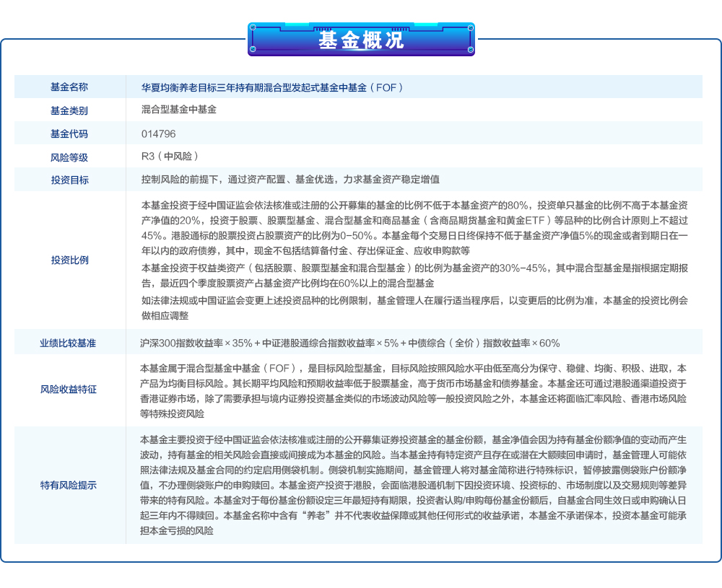Click the risk level R3（中风险）
Viewport: 722px width, 588px height.
(x=170, y=157)
